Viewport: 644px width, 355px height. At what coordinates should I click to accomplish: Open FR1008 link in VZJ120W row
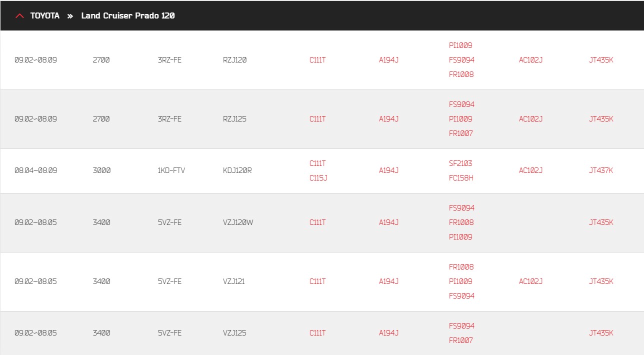(461, 222)
